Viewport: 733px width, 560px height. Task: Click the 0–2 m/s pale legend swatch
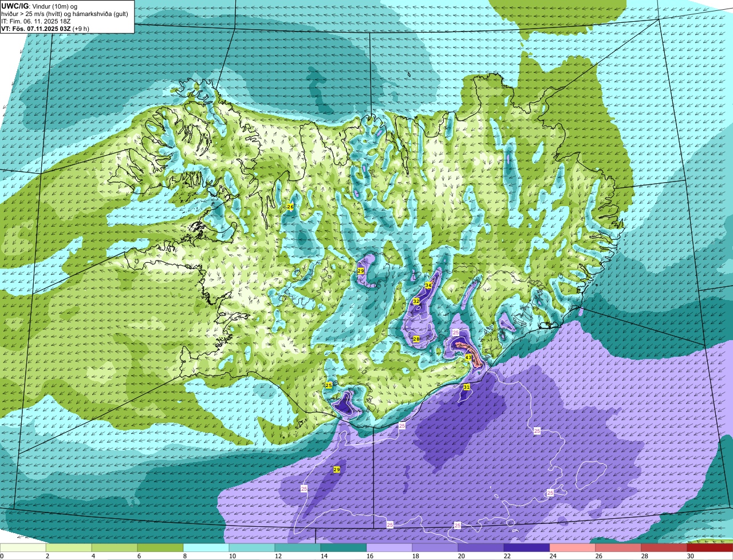click(23, 548)
